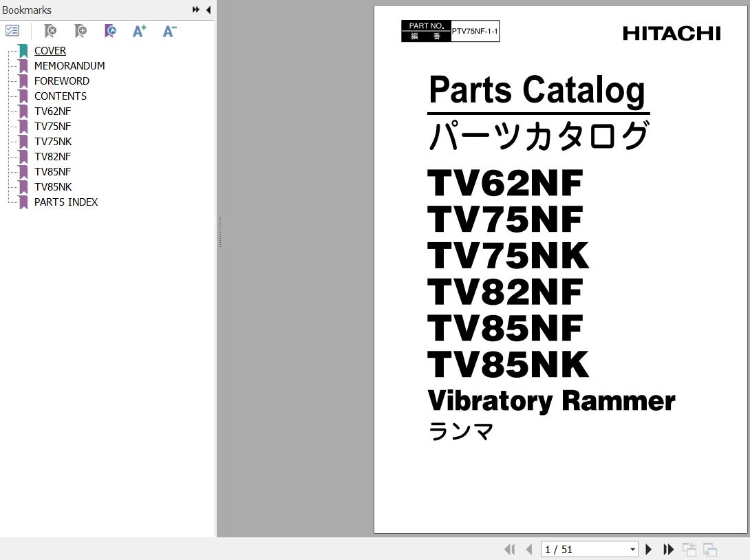Click the PARTS INDEX bookmark ribbon icon
The height and width of the screenshot is (560, 750).
coord(23,202)
